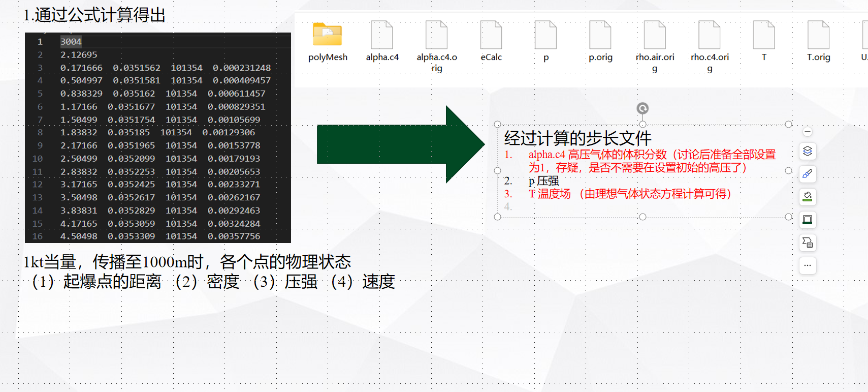Image resolution: width=868 pixels, height=392 pixels.
Task: Click the bottom-middle handle of text box
Action: pyautogui.click(x=642, y=217)
